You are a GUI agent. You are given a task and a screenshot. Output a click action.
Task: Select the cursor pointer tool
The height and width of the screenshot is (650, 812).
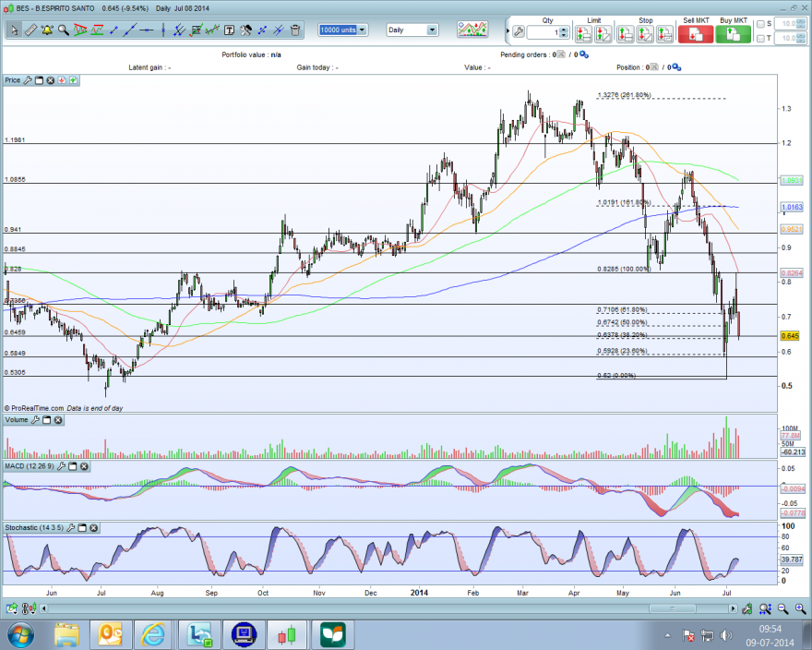tap(15, 30)
